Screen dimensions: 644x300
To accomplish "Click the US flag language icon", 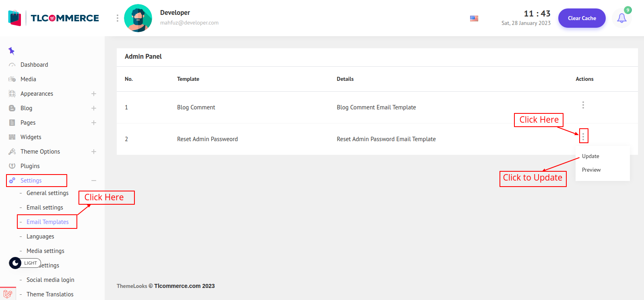I will 474,18.
